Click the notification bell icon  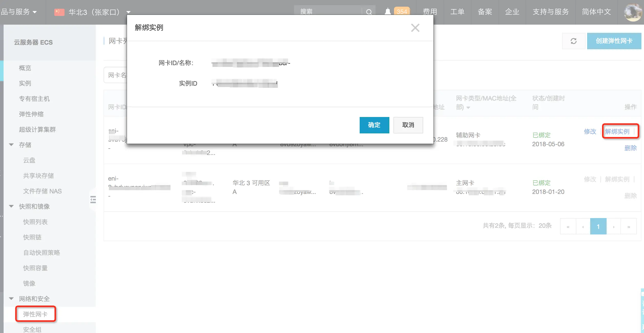[388, 12]
